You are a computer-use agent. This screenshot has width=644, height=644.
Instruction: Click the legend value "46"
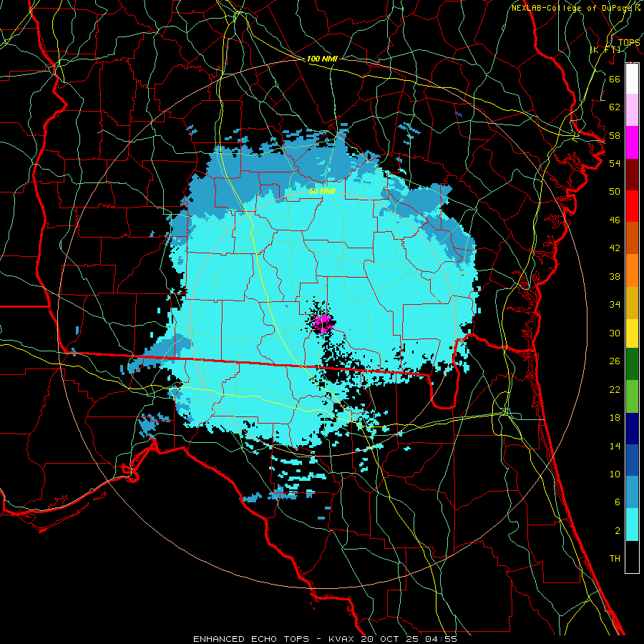tap(615, 220)
